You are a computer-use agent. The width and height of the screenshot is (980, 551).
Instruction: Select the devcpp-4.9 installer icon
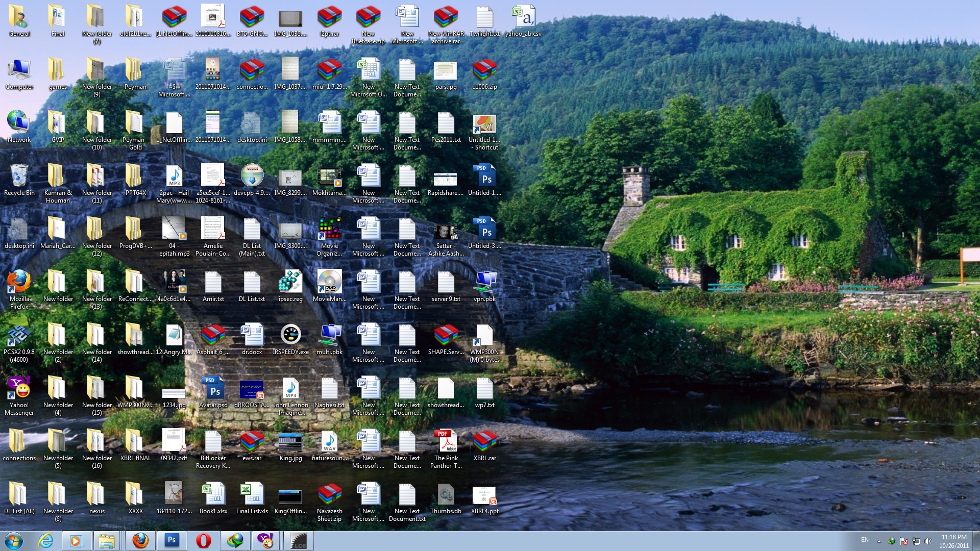(252, 180)
